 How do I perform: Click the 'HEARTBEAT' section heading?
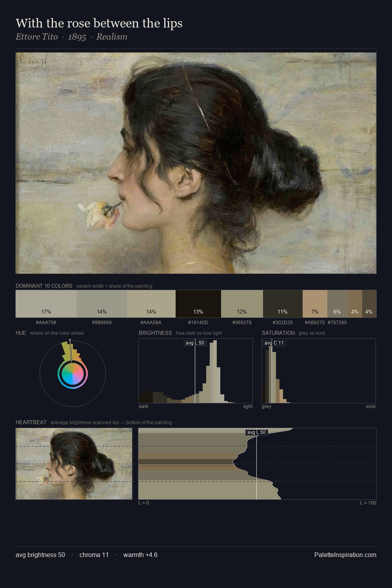pos(31,422)
